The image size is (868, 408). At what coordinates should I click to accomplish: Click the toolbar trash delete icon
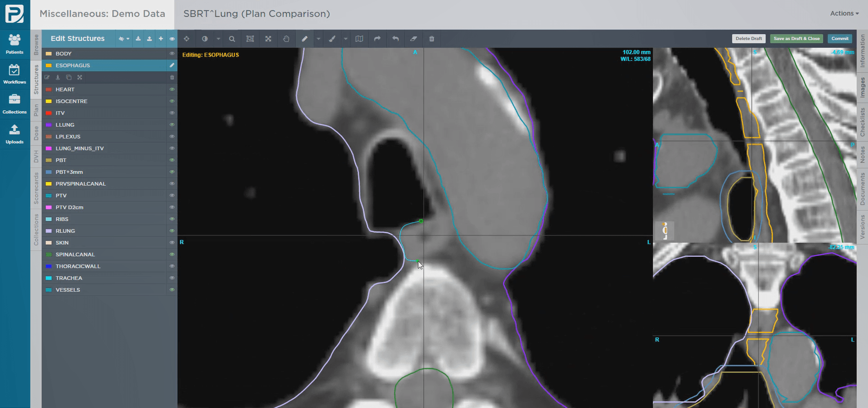[432, 39]
